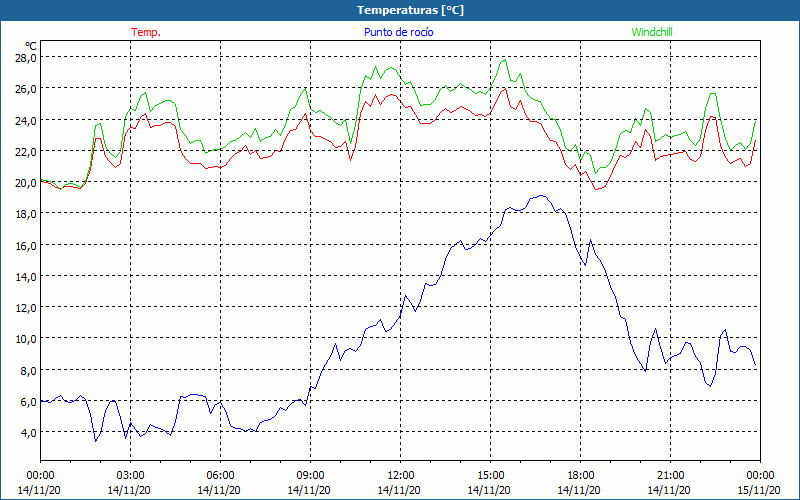
Task: Click the 18:00 time axis label
Action: point(581,476)
